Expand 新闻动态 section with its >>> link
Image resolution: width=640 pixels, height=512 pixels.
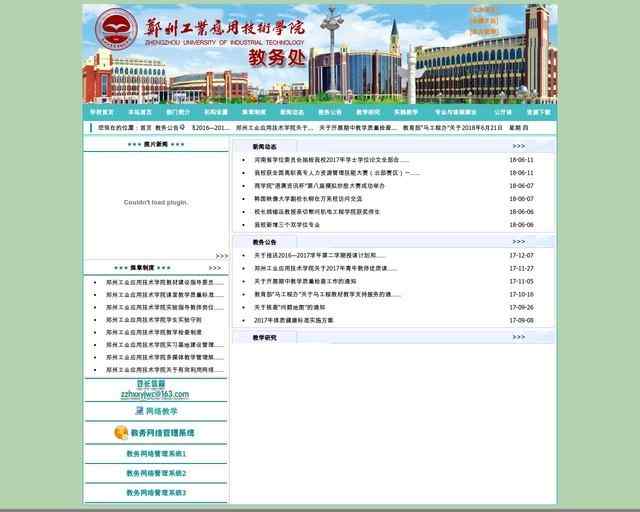tap(519, 146)
